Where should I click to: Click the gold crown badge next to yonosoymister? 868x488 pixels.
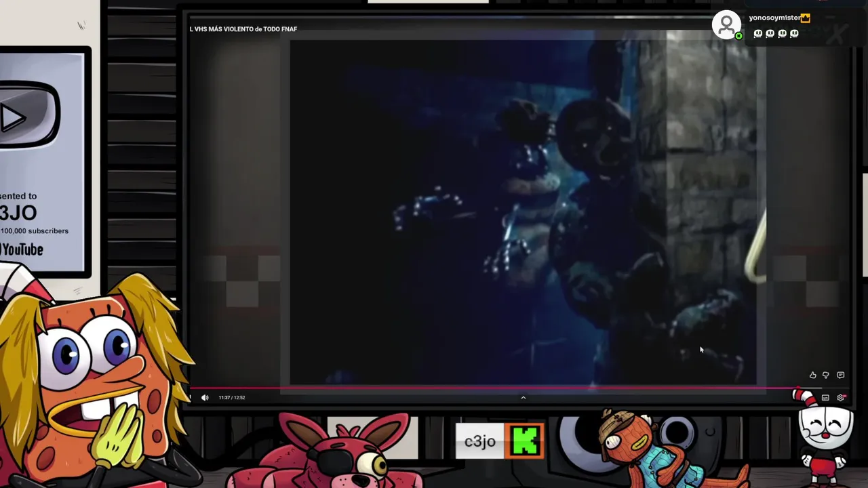pos(806,18)
